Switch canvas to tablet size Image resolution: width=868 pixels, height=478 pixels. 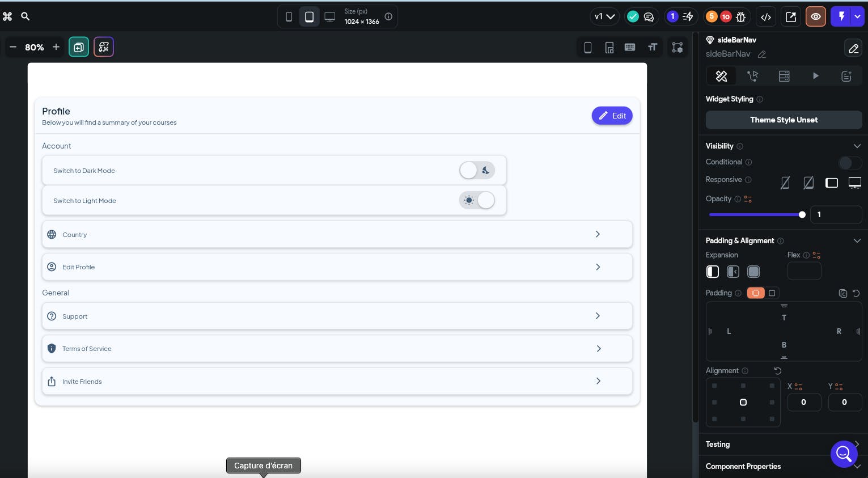pyautogui.click(x=309, y=17)
